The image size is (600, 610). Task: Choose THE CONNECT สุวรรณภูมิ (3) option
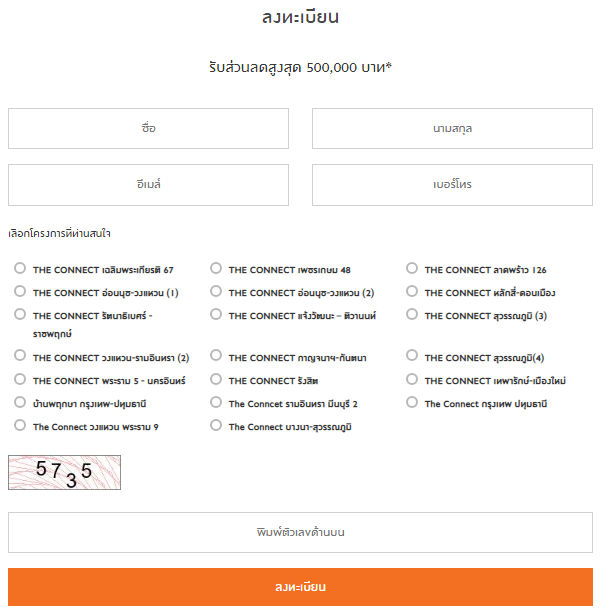412,315
